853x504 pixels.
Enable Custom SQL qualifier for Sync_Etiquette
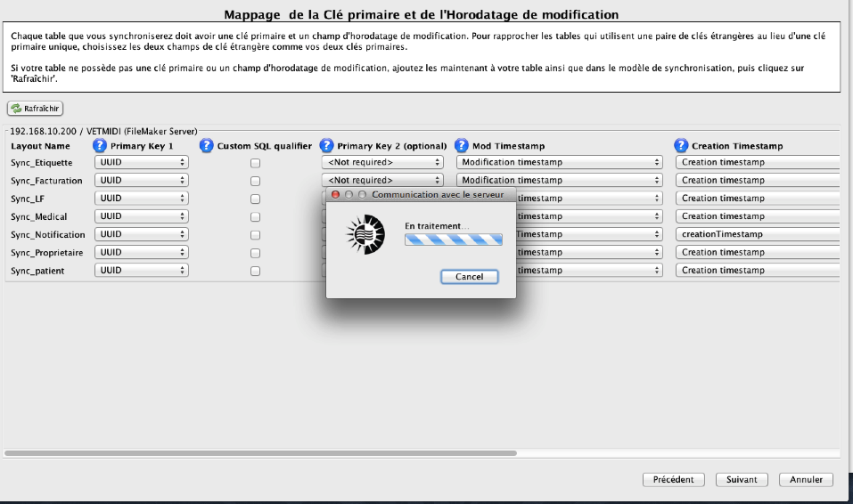[x=255, y=163]
